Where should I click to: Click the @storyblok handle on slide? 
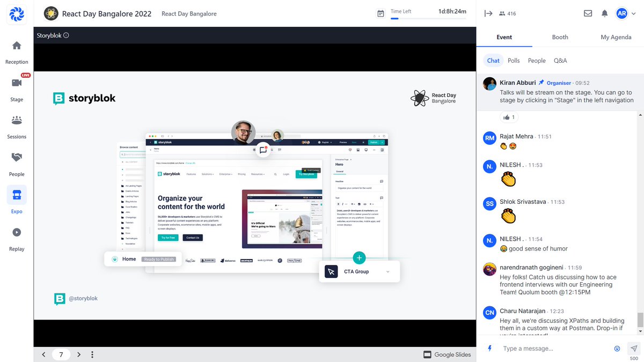click(83, 298)
